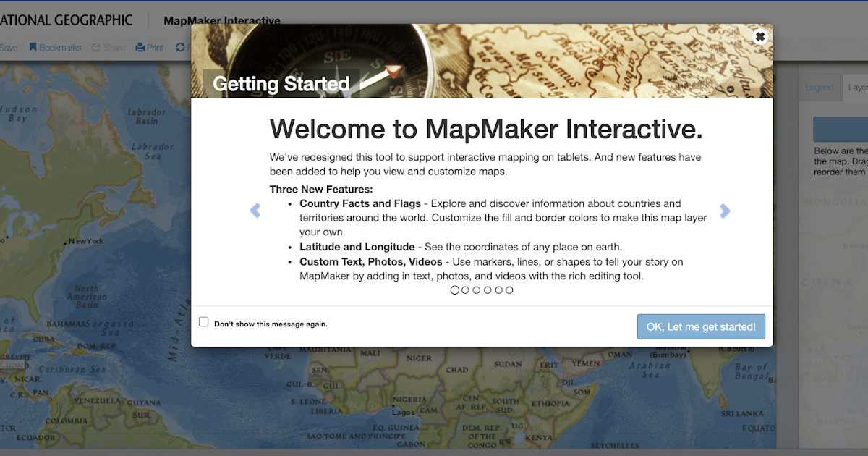Image resolution: width=868 pixels, height=456 pixels.
Task: Click the Refresh icon in the toolbar
Action: tap(179, 47)
